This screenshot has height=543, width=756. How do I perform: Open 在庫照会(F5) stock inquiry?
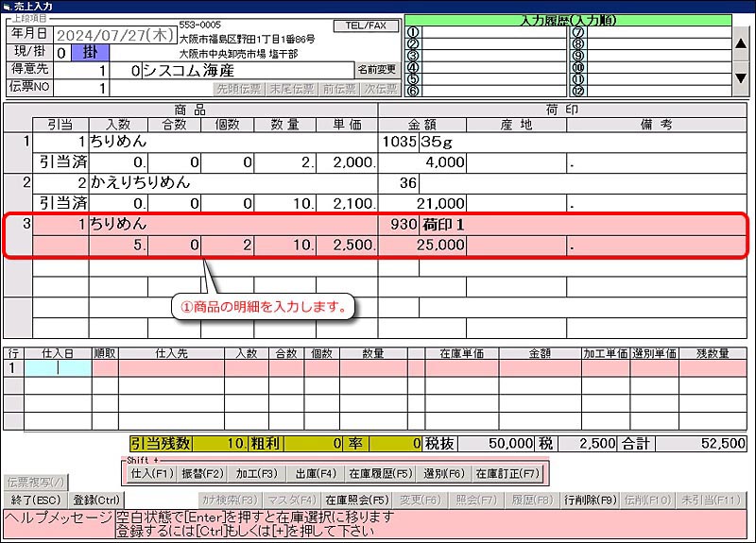point(356,500)
